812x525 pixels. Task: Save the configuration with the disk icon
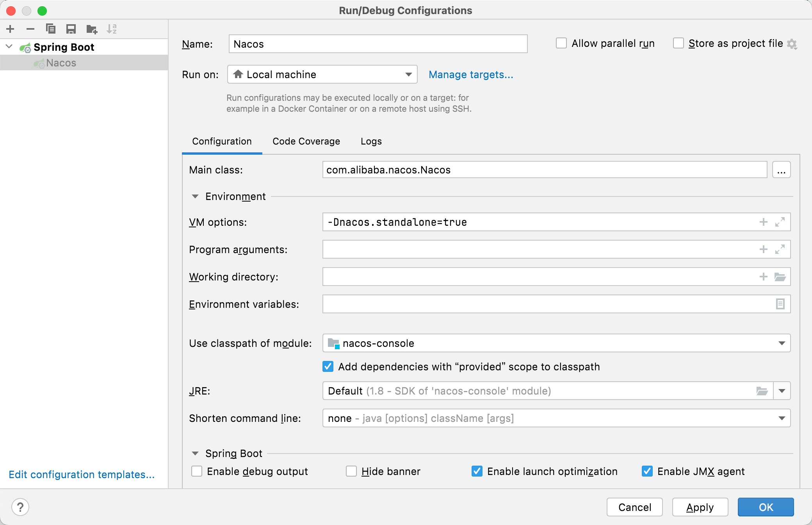coord(71,29)
